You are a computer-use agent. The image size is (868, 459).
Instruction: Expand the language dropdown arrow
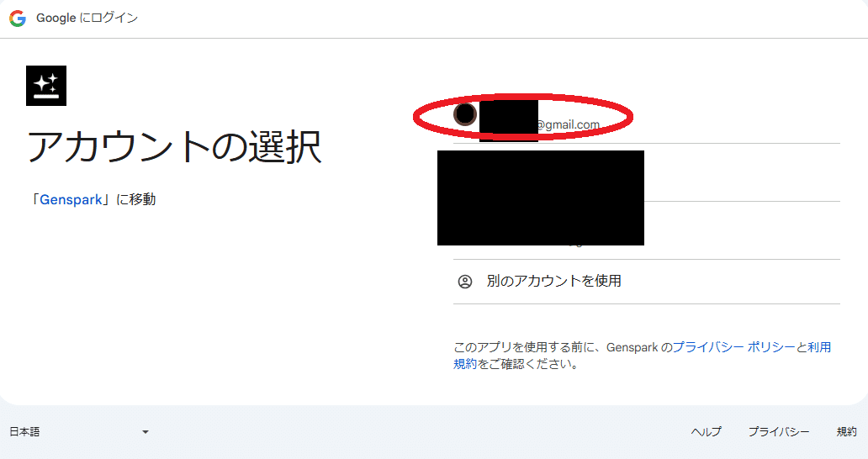click(145, 432)
